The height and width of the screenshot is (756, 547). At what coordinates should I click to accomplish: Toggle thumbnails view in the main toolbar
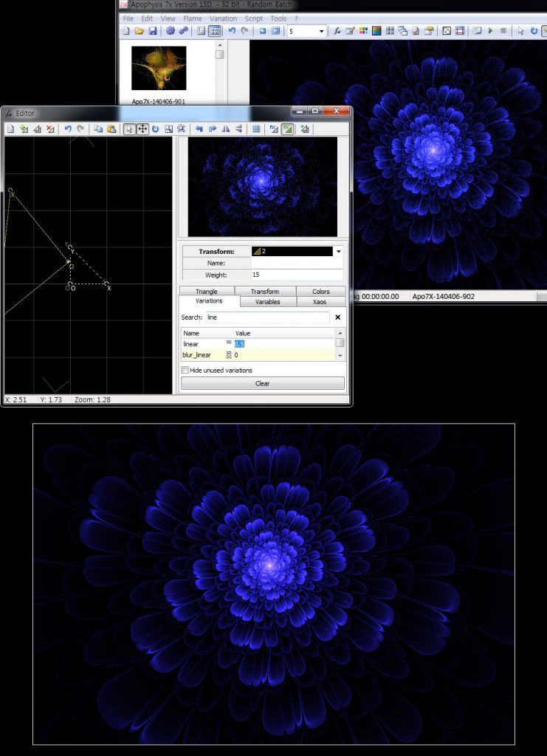pyautogui.click(x=215, y=31)
